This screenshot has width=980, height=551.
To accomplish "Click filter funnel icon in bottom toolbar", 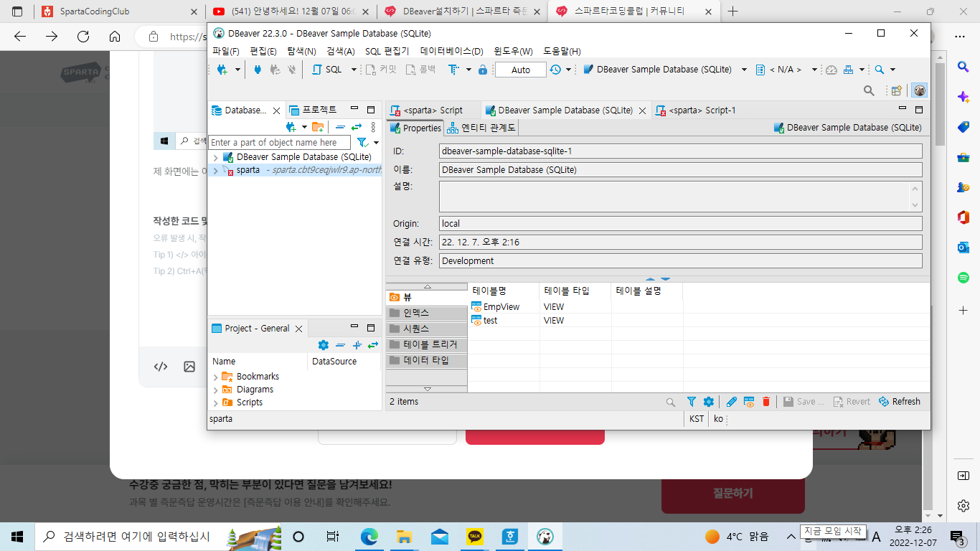I will 692,402.
